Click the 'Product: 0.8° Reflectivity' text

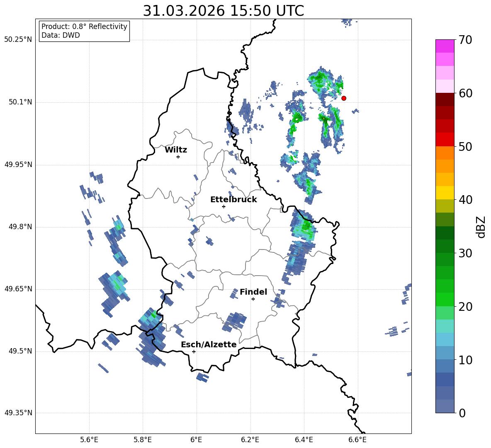(x=84, y=26)
